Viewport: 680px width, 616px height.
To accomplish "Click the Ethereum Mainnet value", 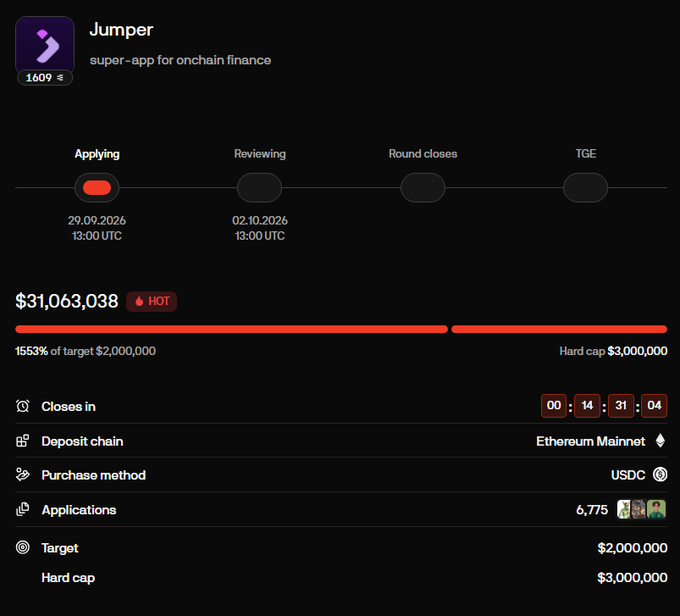I will [591, 441].
